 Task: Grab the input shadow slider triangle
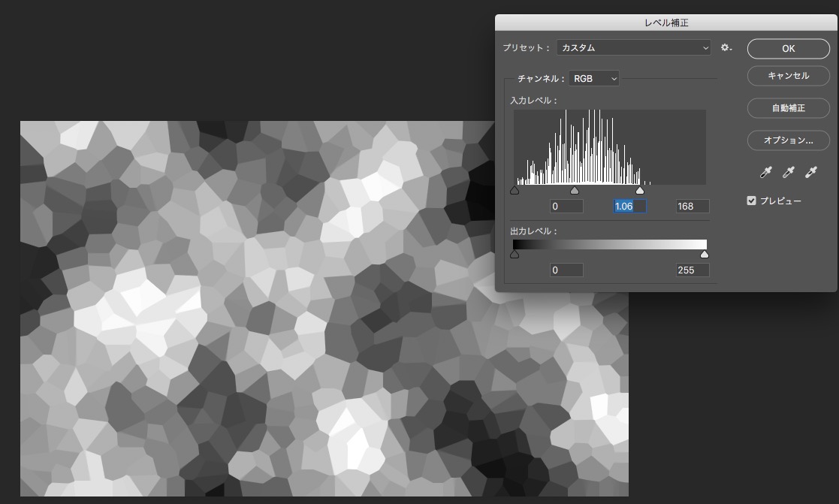coord(515,191)
